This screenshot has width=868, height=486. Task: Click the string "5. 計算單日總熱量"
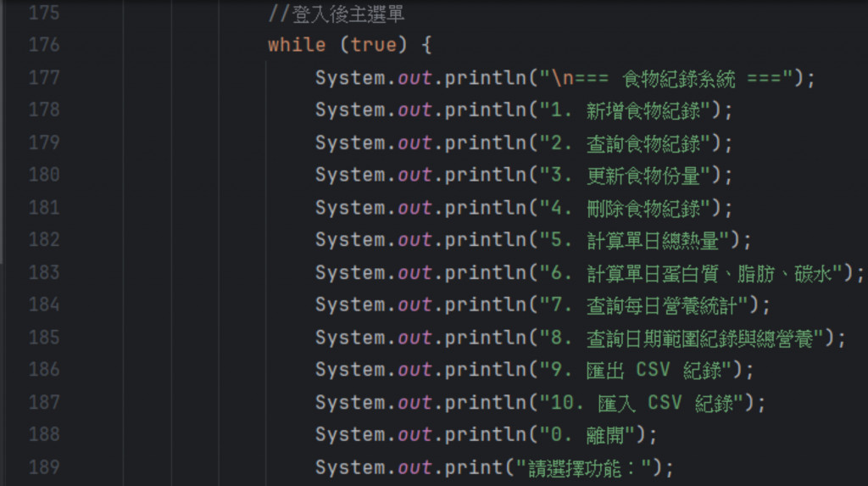[x=634, y=241]
